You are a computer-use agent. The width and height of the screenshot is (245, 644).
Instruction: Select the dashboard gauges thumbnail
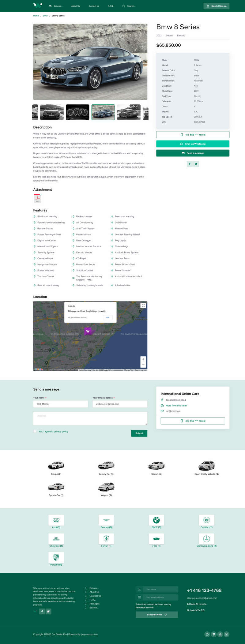(77, 112)
